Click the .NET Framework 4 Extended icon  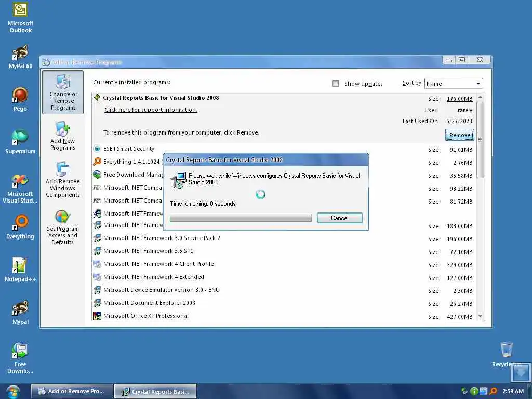tap(97, 277)
